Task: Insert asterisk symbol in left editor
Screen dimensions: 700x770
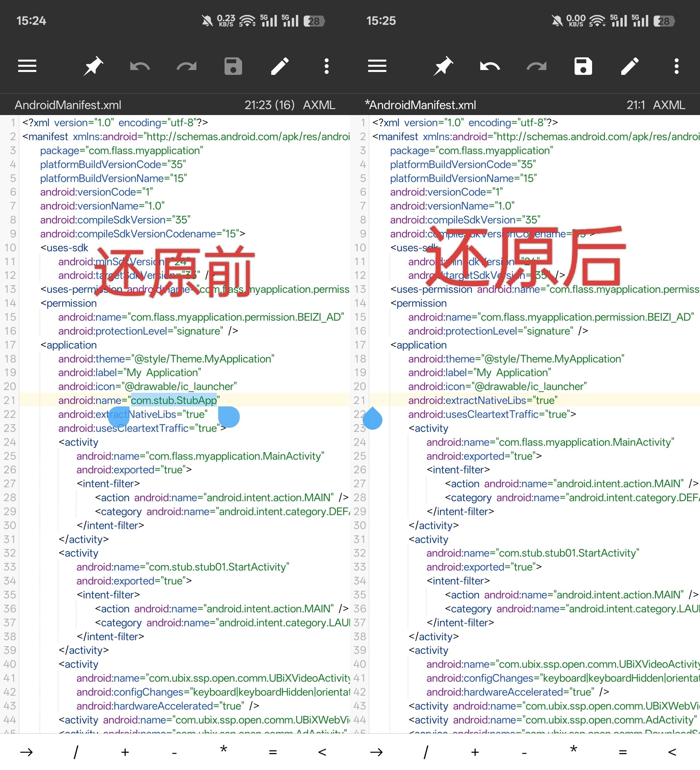Action: click(223, 749)
